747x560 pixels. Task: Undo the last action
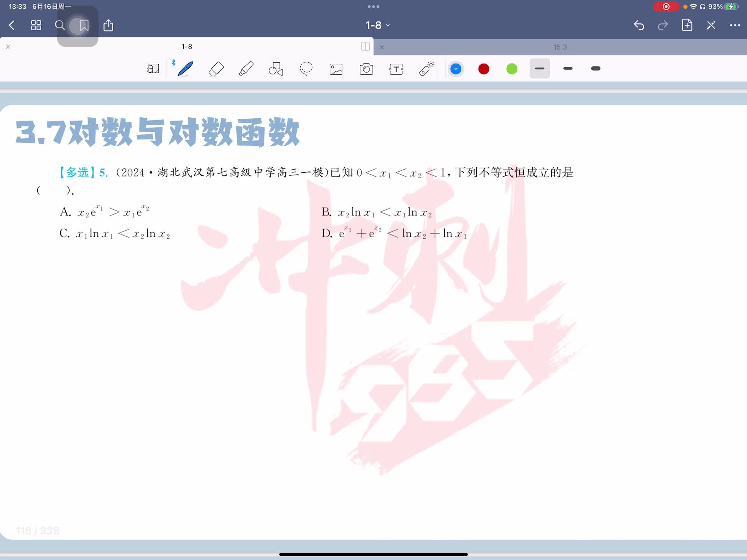pyautogui.click(x=638, y=26)
